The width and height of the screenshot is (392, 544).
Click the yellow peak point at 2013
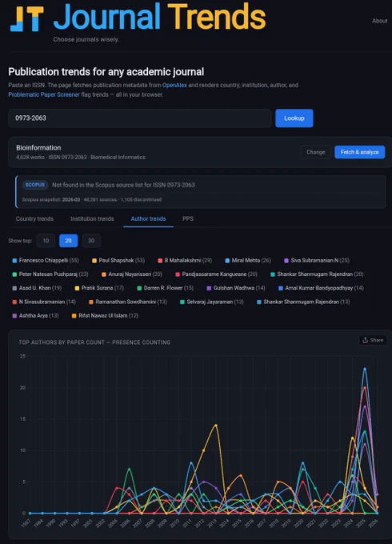[216, 425]
